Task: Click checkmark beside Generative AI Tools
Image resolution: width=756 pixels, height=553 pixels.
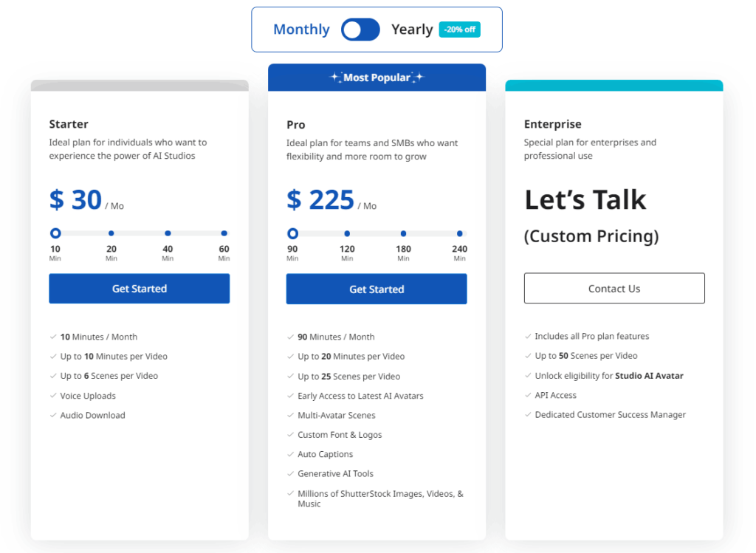Action: [291, 473]
